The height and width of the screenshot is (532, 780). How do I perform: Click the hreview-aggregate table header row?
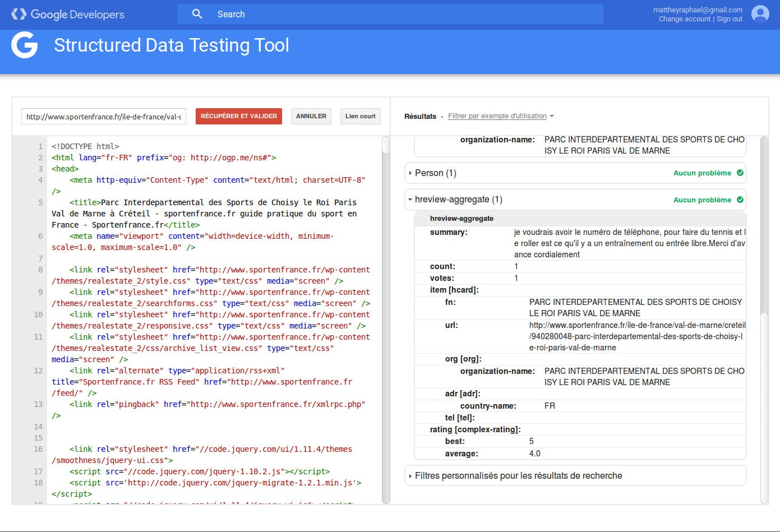point(580,219)
